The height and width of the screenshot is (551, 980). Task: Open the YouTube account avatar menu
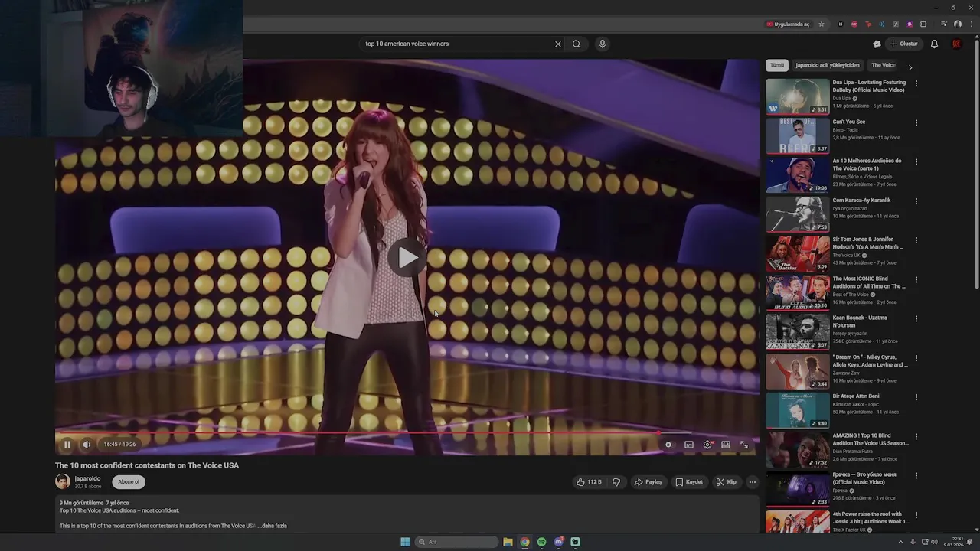click(x=956, y=44)
